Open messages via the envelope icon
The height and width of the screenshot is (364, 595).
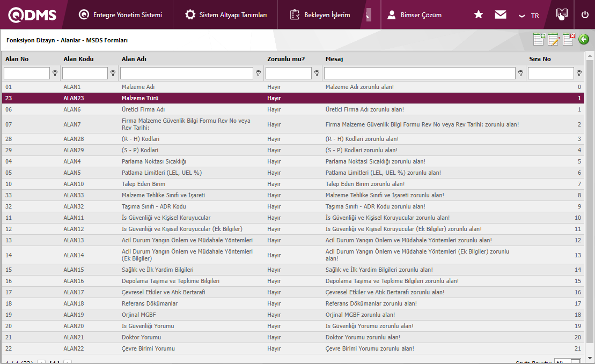coord(501,14)
